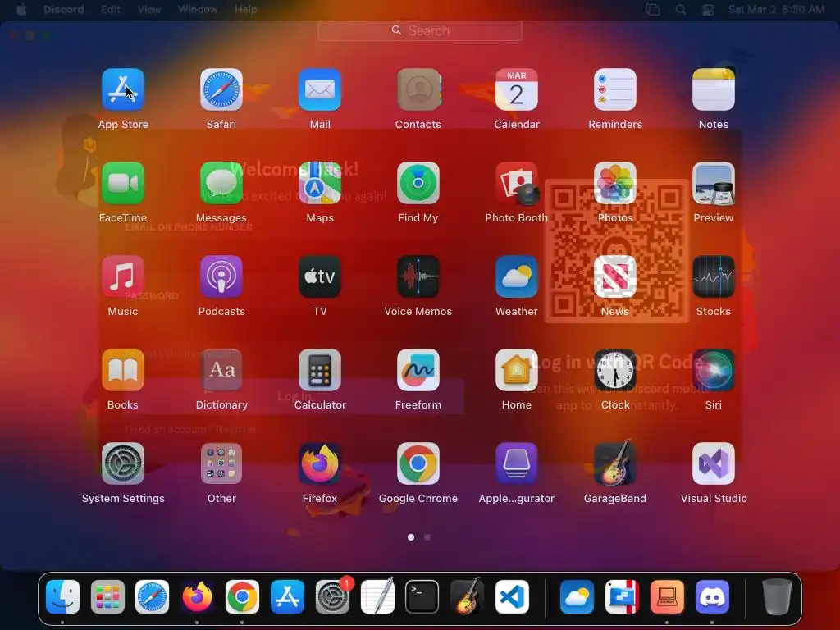Viewport: 840px width, 630px height.
Task: Launch News app
Action: [x=615, y=276]
